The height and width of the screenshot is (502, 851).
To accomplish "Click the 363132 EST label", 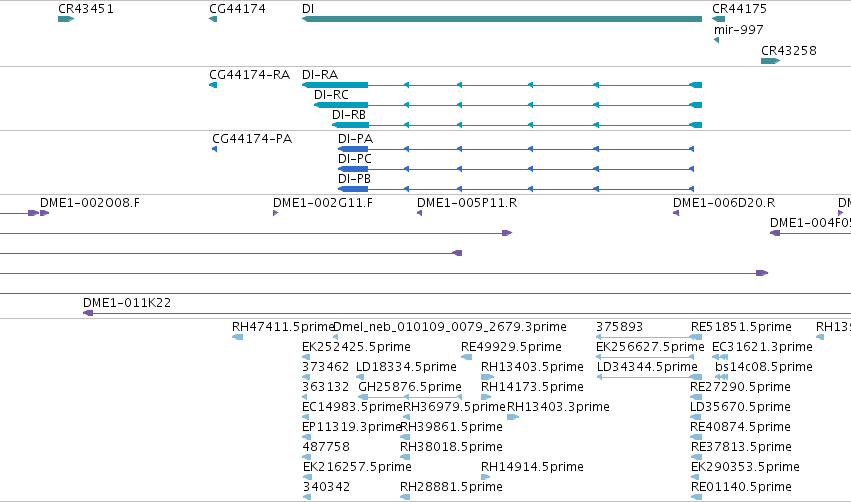I will pos(326,387).
